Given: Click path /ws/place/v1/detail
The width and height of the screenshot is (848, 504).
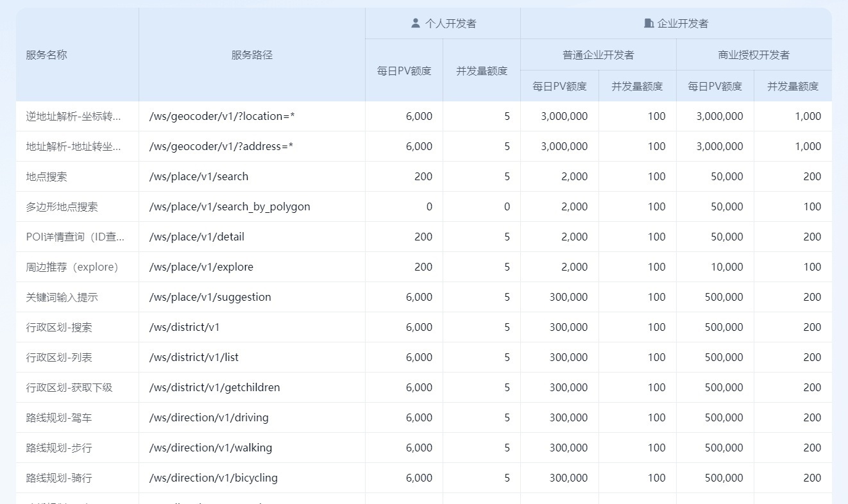Looking at the screenshot, I should (x=197, y=237).
